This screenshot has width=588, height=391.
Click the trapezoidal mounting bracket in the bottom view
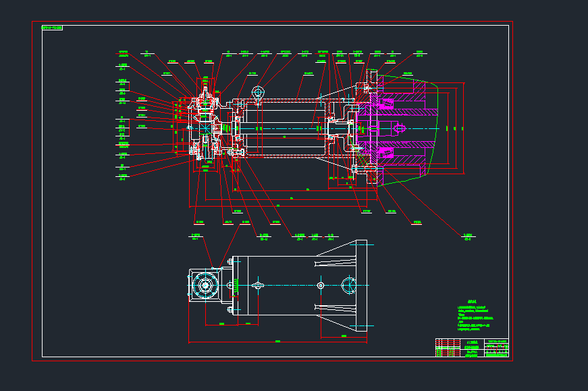tap(342, 287)
